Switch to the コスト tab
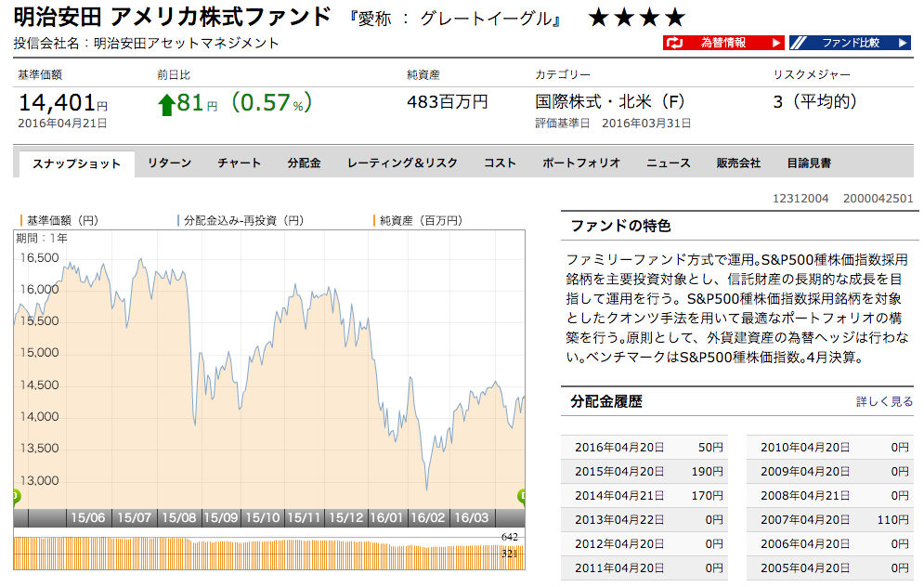Viewport: 924px width, 587px height. coord(500,163)
